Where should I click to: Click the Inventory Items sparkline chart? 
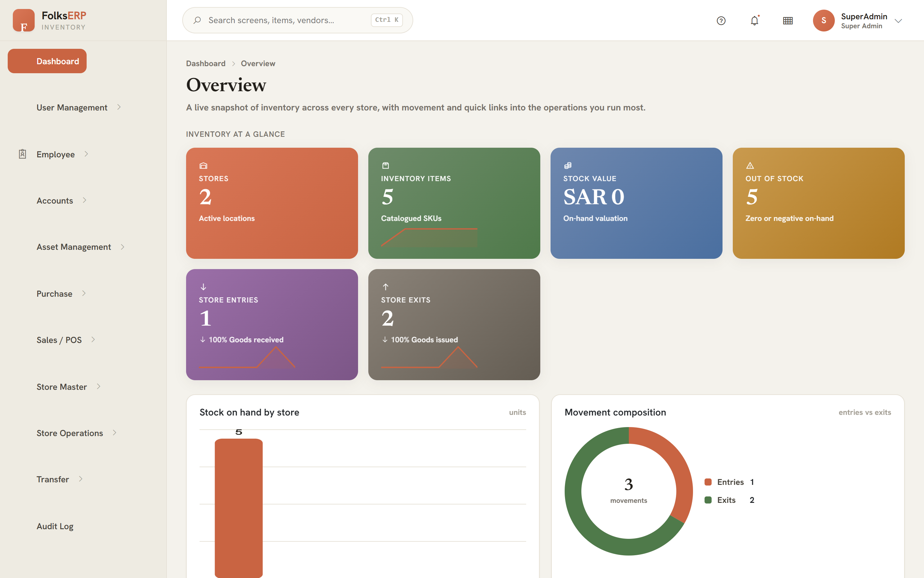click(x=429, y=237)
